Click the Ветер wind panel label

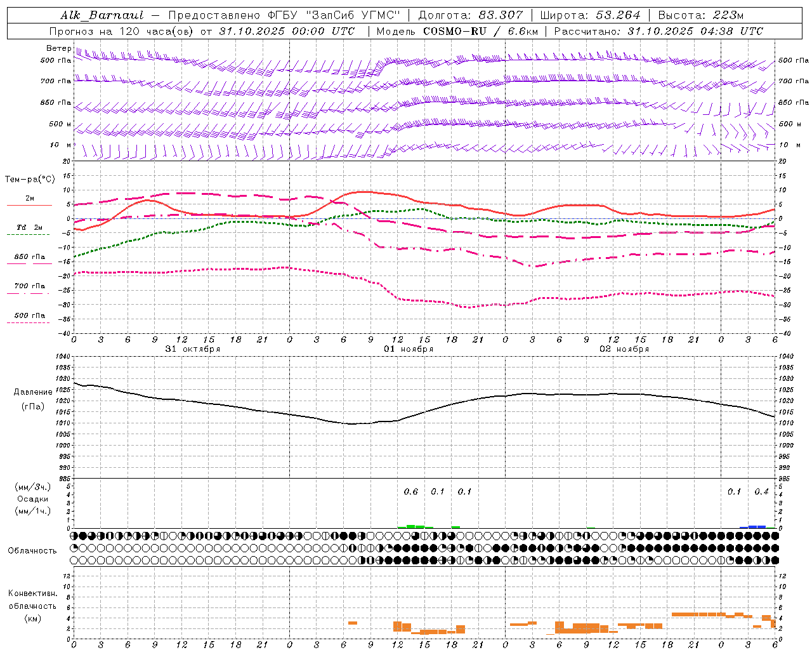point(59,48)
